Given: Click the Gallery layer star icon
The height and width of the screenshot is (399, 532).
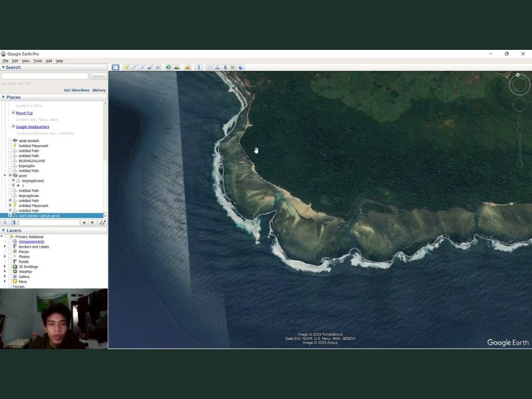Looking at the screenshot, I should point(15,277).
